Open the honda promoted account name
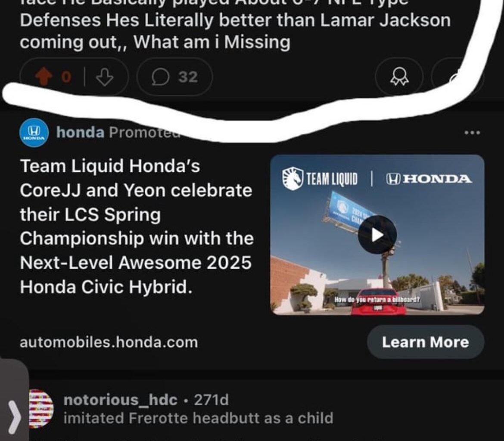 [x=81, y=132]
